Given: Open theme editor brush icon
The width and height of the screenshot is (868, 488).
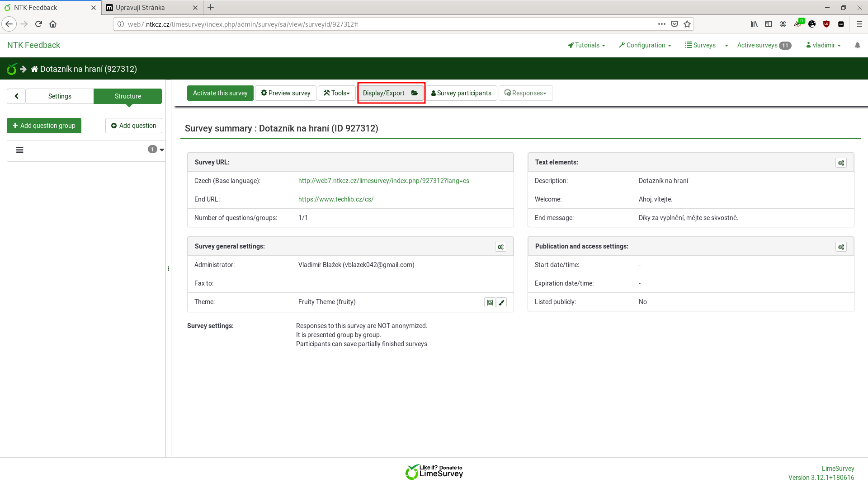Looking at the screenshot, I should point(501,302).
